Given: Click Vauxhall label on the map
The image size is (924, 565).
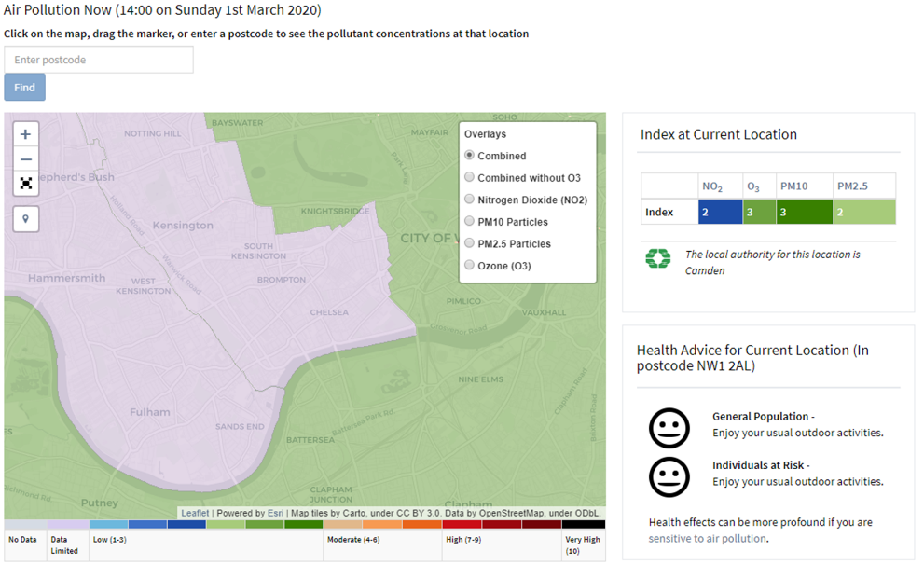Looking at the screenshot, I should 544,312.
